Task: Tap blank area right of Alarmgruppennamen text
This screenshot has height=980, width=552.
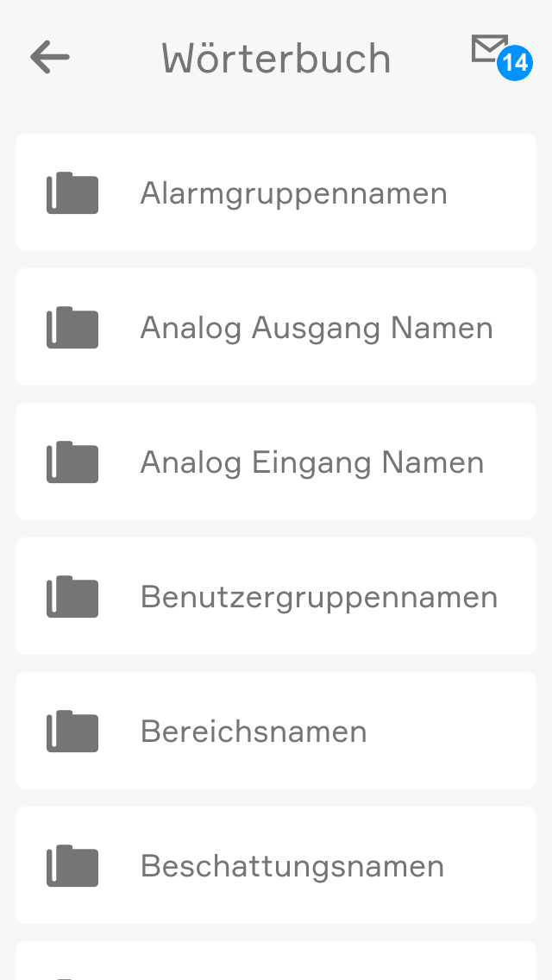Action: (x=492, y=193)
